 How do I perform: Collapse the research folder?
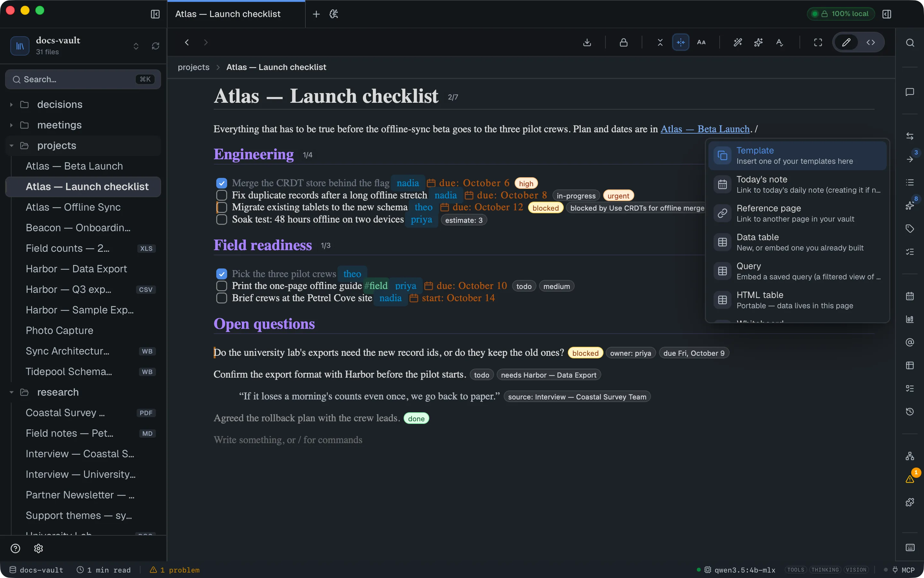tap(11, 392)
